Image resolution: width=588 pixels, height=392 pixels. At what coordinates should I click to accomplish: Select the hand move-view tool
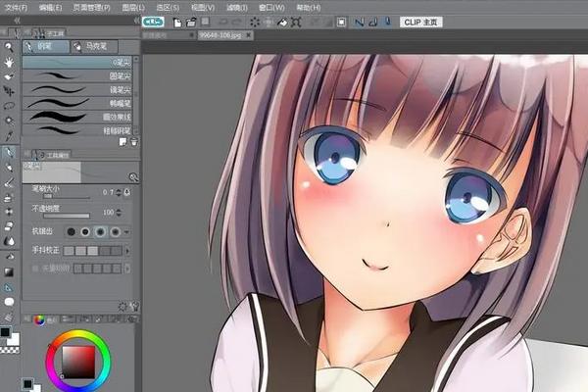(x=9, y=62)
